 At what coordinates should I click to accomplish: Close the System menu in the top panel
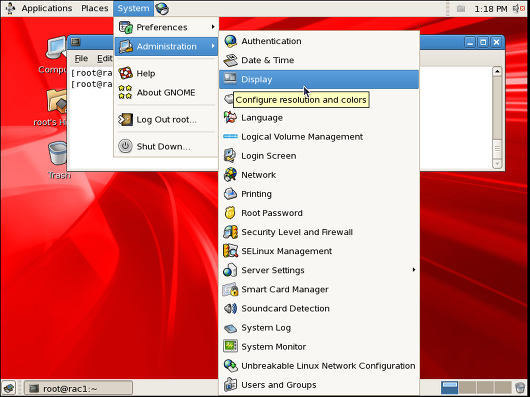coord(134,8)
